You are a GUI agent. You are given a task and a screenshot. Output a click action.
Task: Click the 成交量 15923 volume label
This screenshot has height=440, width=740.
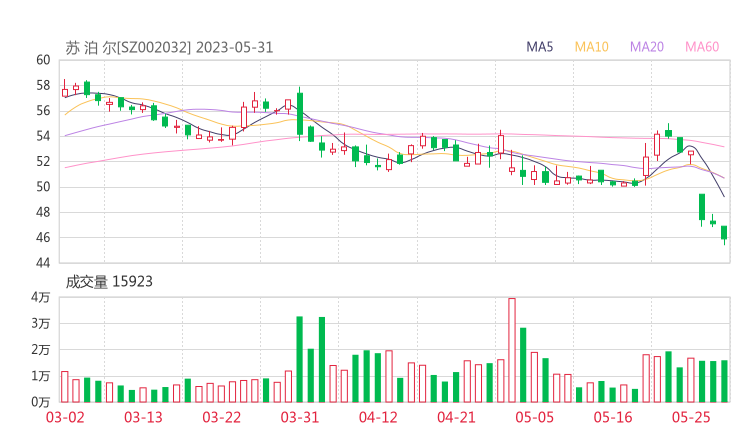coord(109,282)
